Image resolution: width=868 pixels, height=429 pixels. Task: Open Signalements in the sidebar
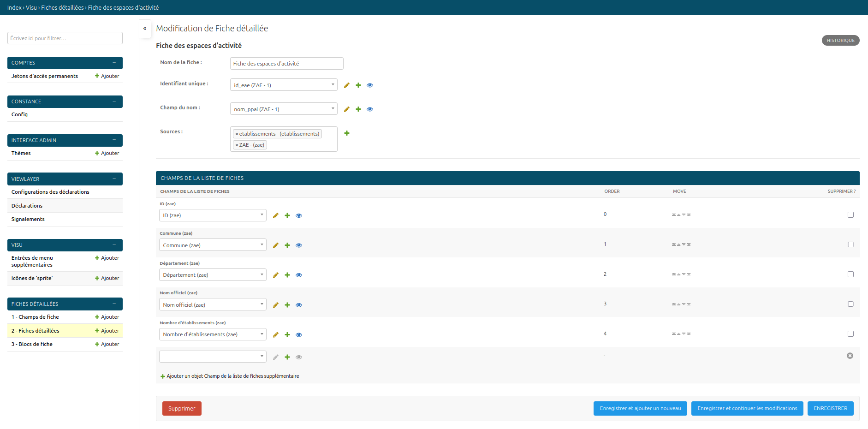tap(28, 219)
